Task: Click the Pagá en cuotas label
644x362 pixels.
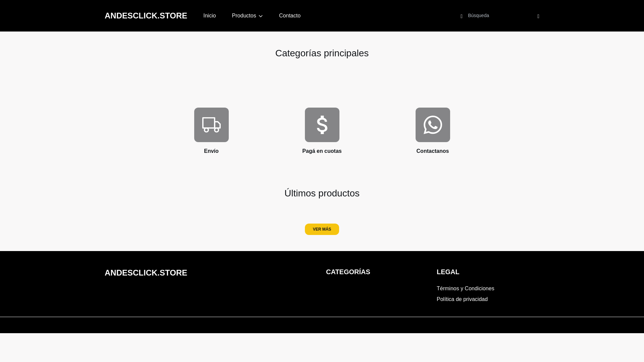Action: [x=322, y=151]
